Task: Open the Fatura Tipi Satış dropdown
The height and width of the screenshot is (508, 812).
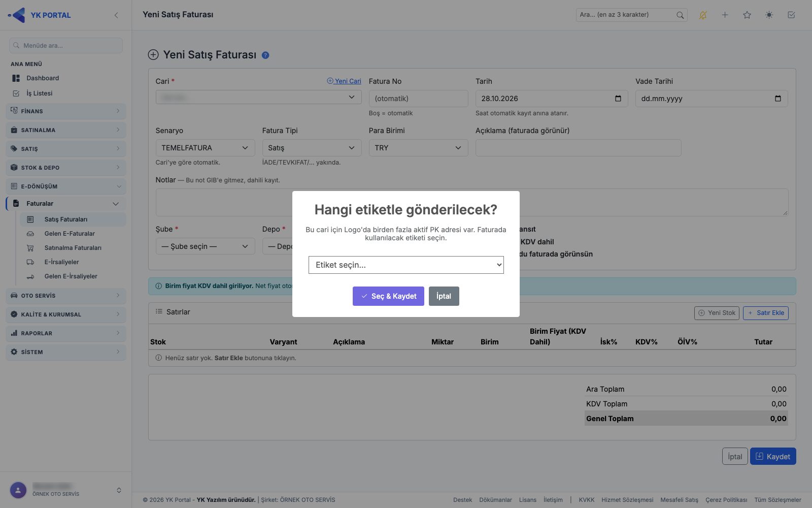Action: (x=312, y=148)
